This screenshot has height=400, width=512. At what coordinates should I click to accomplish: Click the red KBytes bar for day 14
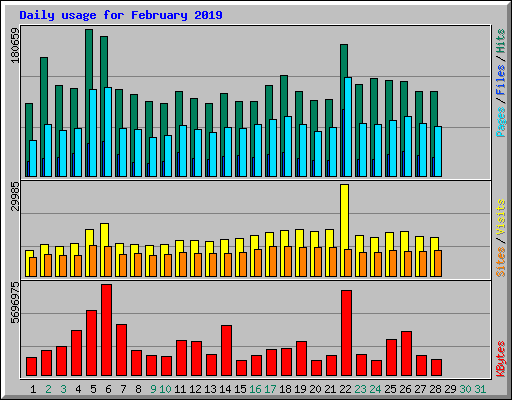click(x=226, y=351)
